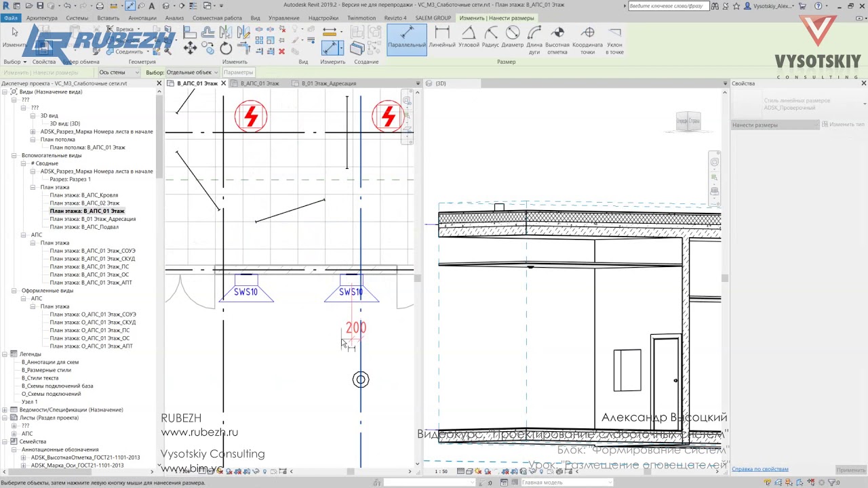Select the Linear (Линейный) dimension tool

pos(442,38)
